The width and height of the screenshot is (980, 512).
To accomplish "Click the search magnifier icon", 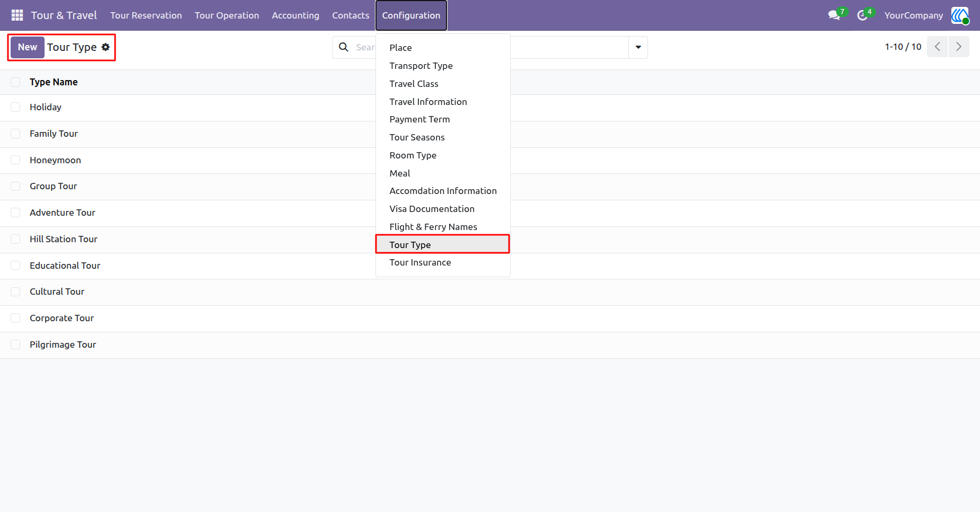I will click(344, 47).
